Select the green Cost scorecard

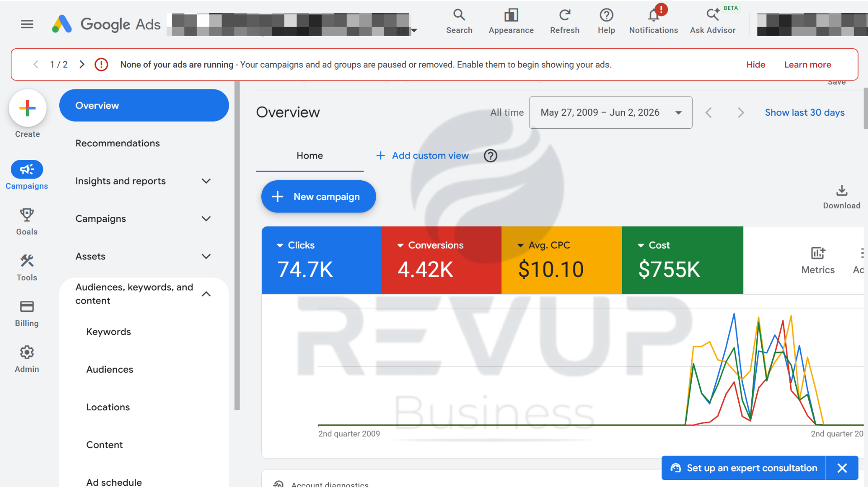pyautogui.click(x=682, y=260)
